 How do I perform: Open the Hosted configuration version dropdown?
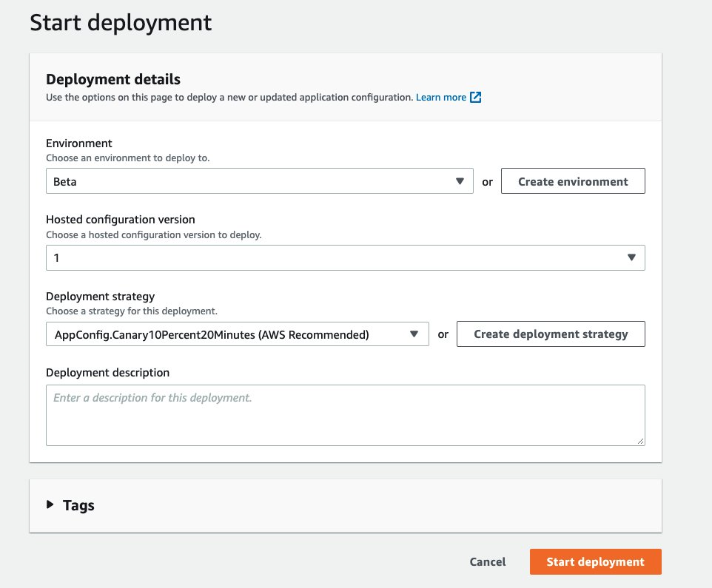coord(346,257)
